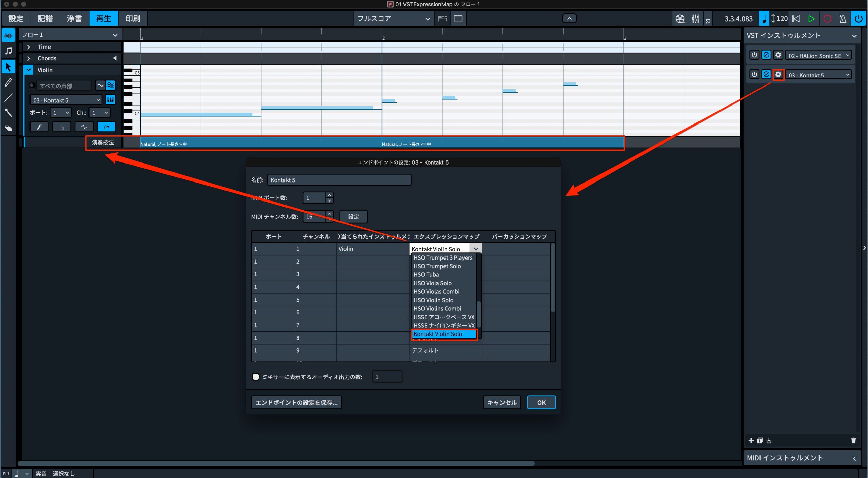This screenshot has width=868, height=478.
Task: Open the Violin track's 03 - Kontakt 5 dropdown
Action: (x=66, y=100)
